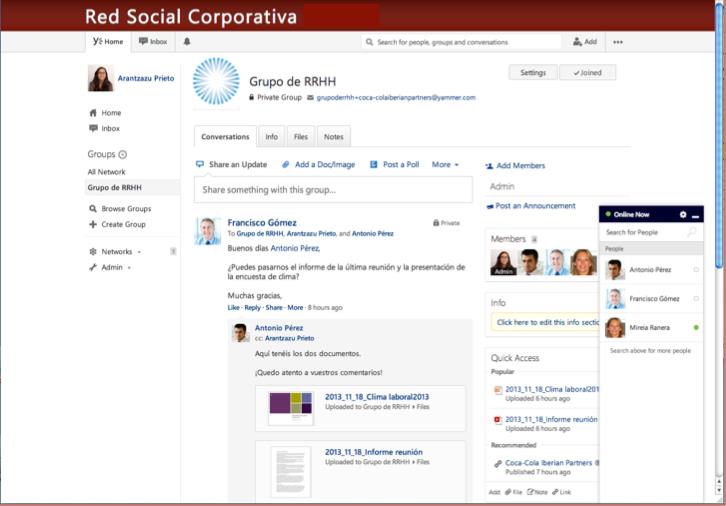Toggle checkbox next to Francisco Gómez
The height and width of the screenshot is (506, 726).
(696, 299)
